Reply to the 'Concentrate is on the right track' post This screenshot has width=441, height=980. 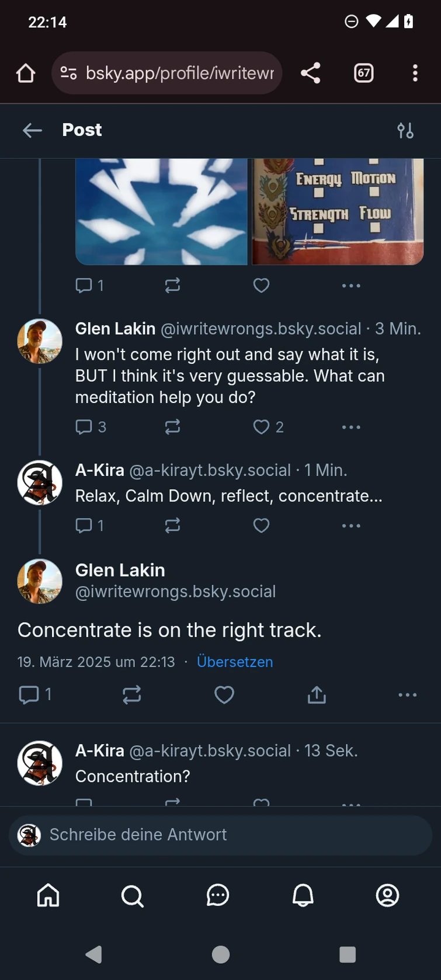pyautogui.click(x=29, y=694)
